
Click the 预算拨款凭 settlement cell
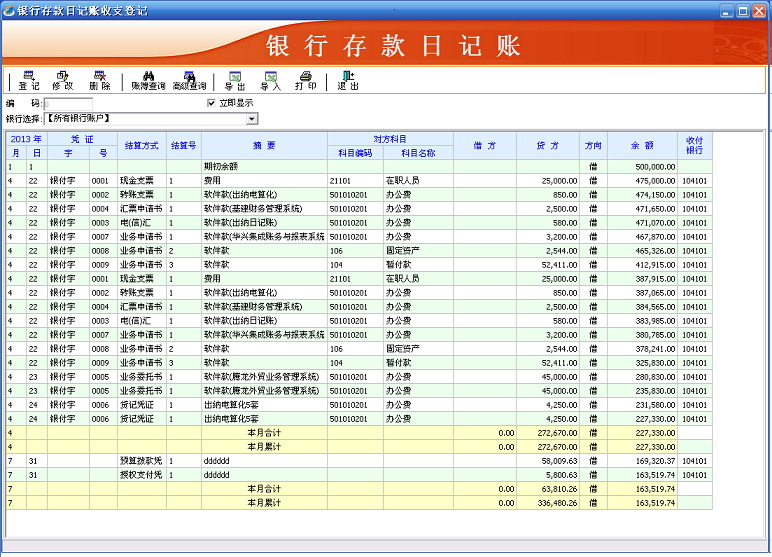pos(142,461)
